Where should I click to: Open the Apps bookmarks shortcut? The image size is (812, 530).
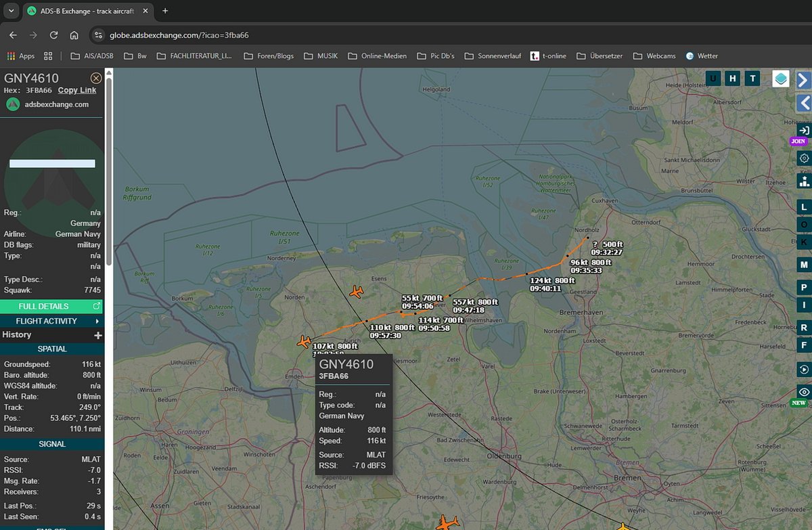pyautogui.click(x=22, y=56)
